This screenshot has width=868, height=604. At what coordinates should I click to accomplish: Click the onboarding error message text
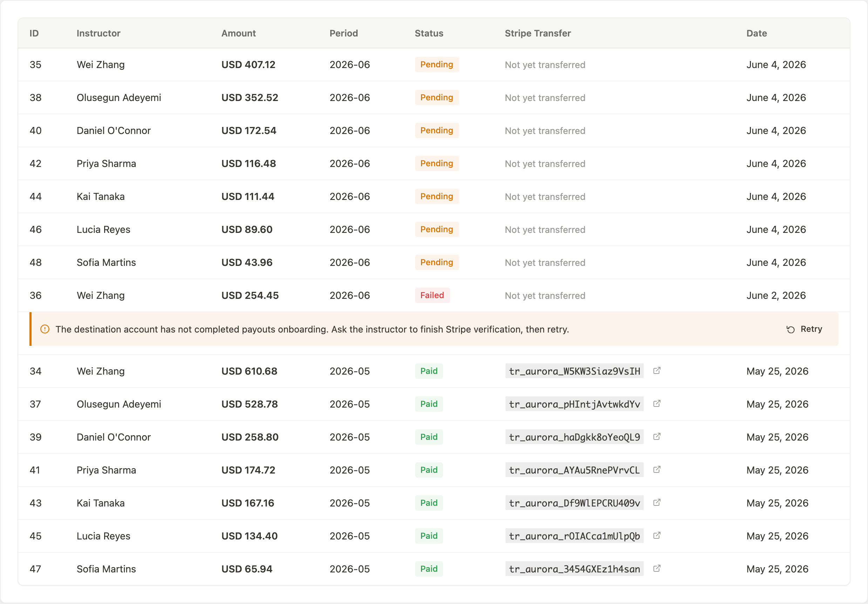click(312, 329)
